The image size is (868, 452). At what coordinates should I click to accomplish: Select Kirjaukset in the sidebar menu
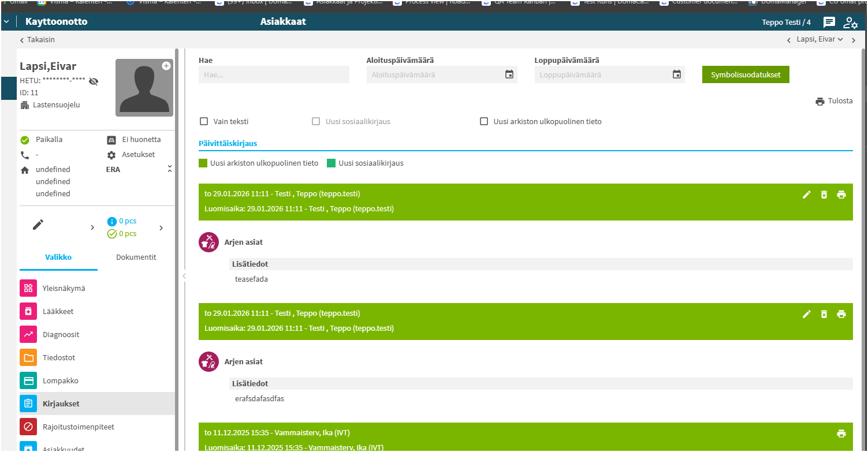(97, 404)
